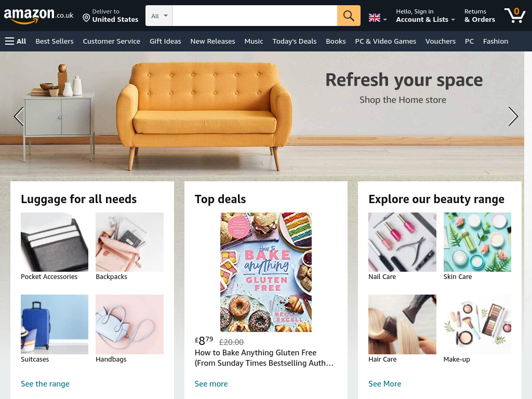The height and width of the screenshot is (399, 532).
Task: Open the shopping basket icon
Action: pos(515,15)
